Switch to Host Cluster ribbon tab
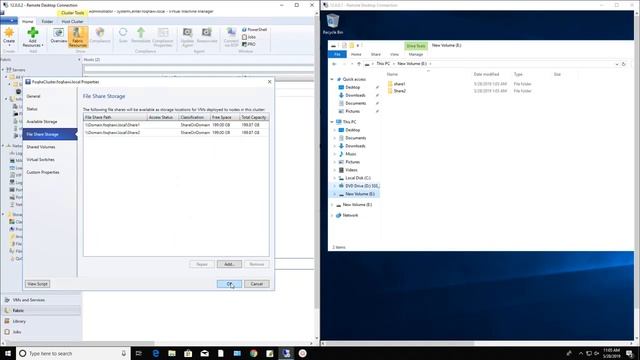The image size is (640, 360). point(73,21)
